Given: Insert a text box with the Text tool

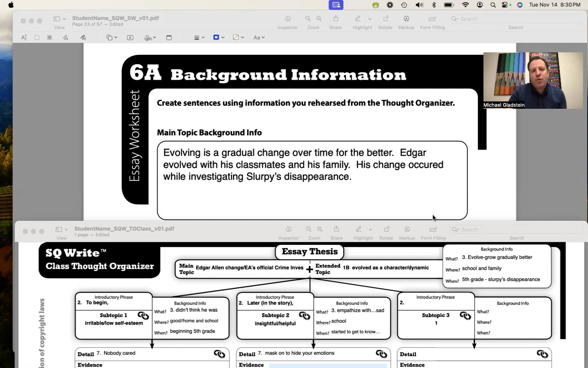Looking at the screenshot, I should tap(130, 37).
